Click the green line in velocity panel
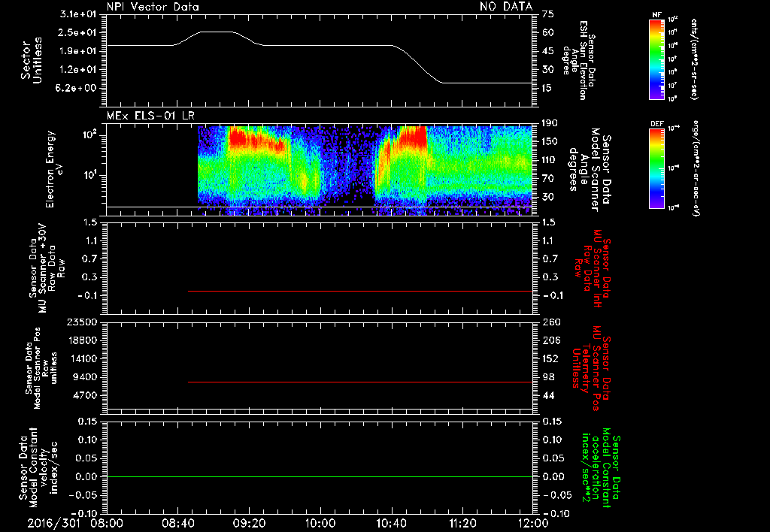 pyautogui.click(x=320, y=476)
